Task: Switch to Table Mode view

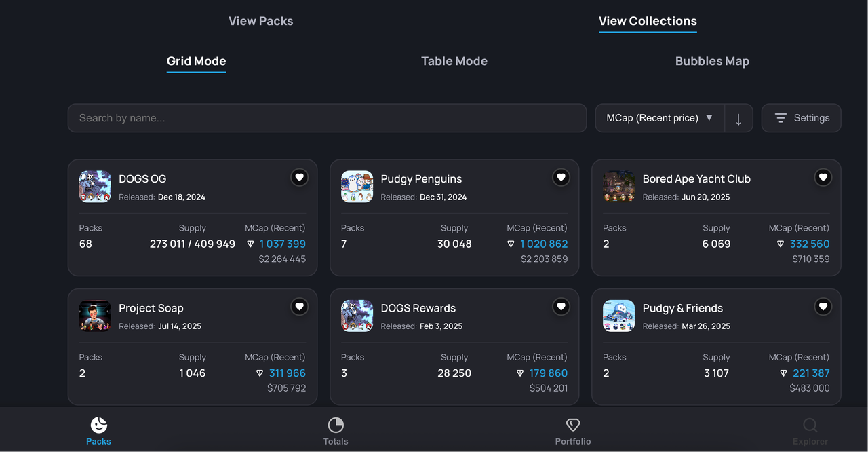Action: [454, 61]
